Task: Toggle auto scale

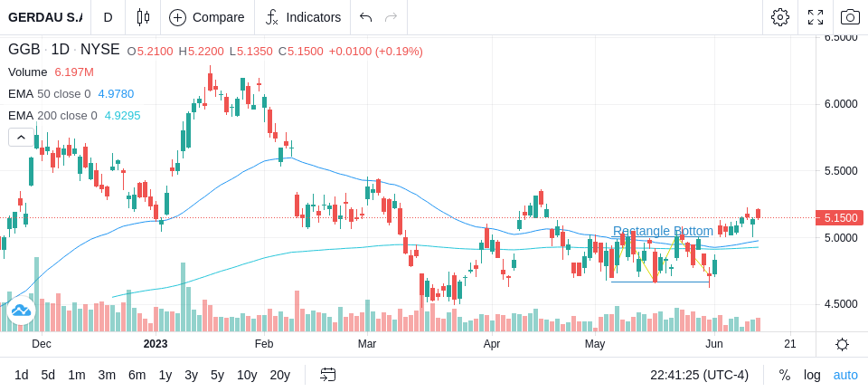Action: point(845,376)
